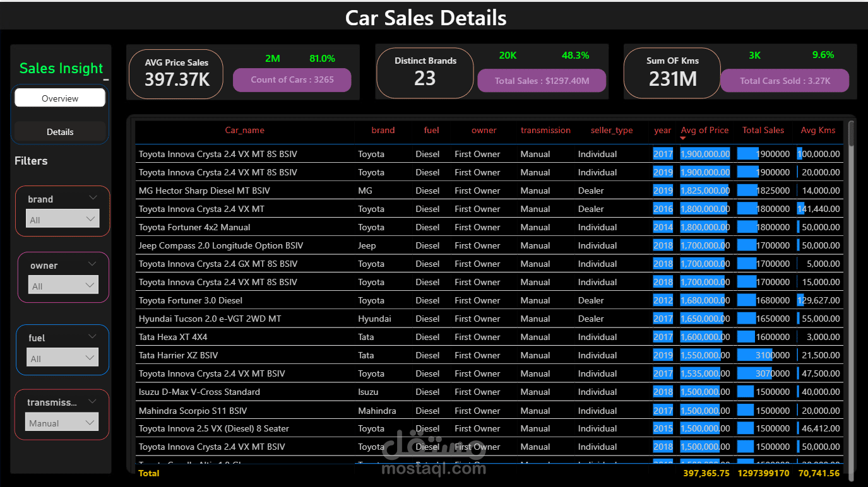Click the 1297399170 total sales value
The height and width of the screenshot is (487, 868).
coord(763,472)
